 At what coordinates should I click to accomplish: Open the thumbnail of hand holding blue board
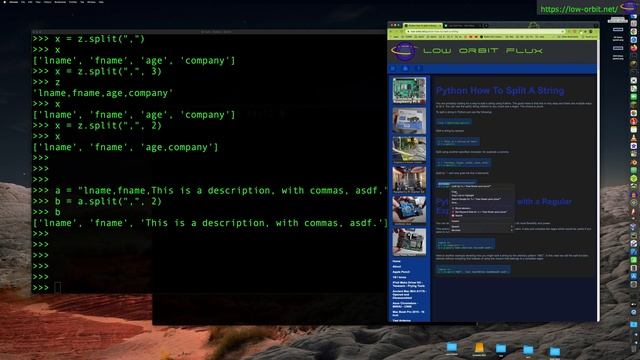pos(409,210)
